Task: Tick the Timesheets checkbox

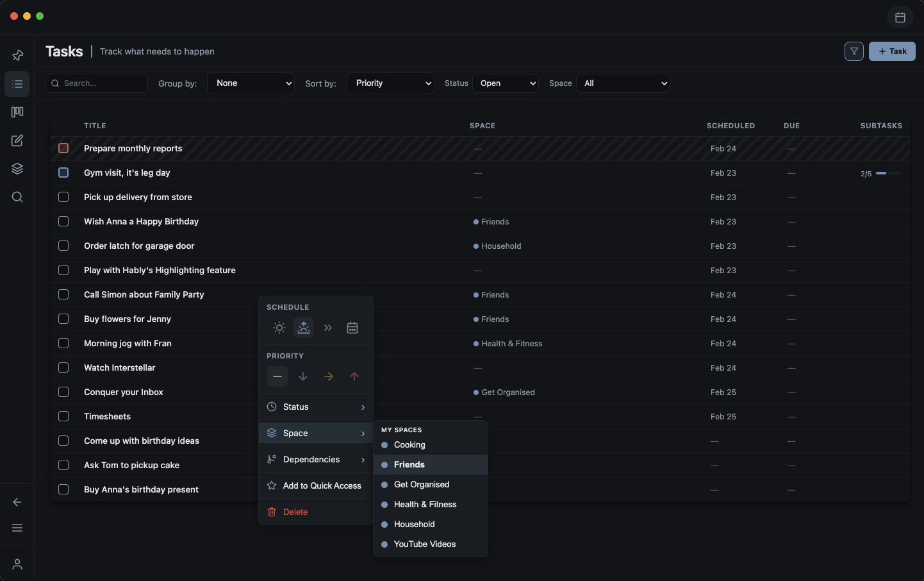Action: pos(63,416)
